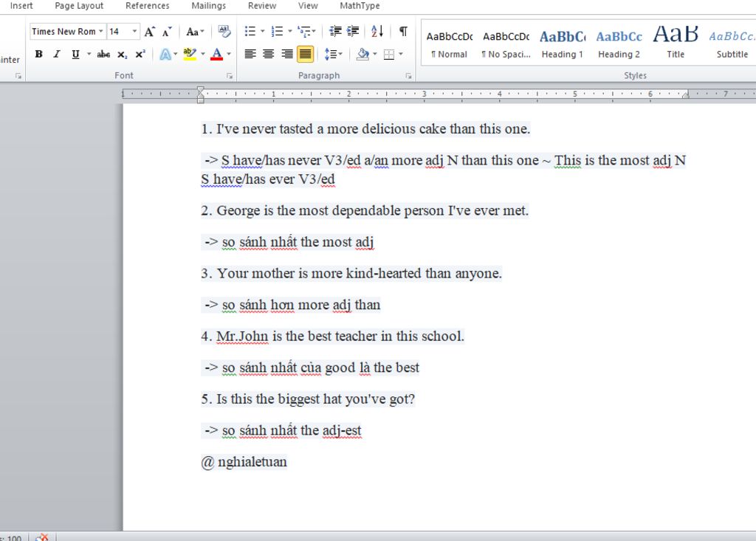Open borders dropdown arrow
This screenshot has height=541, width=756.
[x=401, y=54]
